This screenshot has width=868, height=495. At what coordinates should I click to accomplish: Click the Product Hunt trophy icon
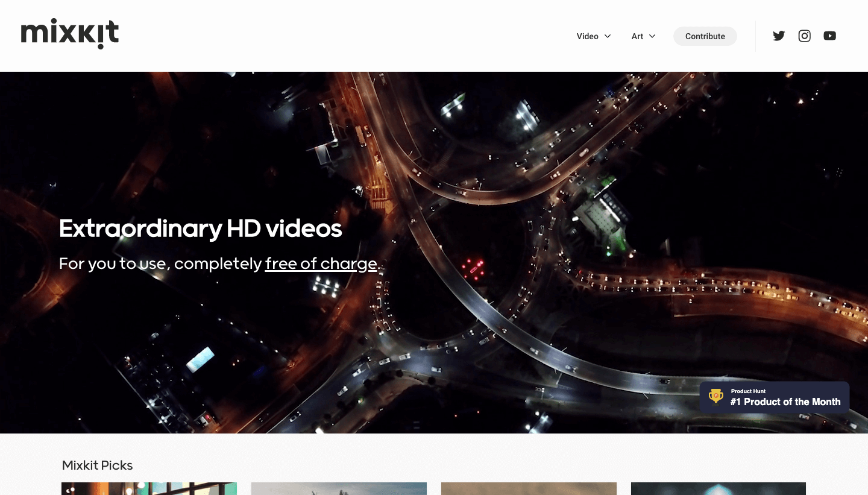[715, 396]
